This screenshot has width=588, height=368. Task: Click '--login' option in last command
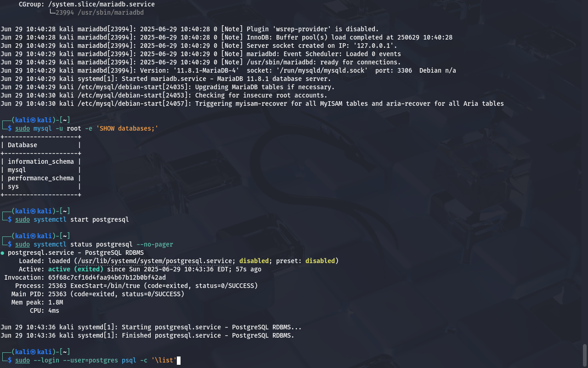(x=46, y=360)
